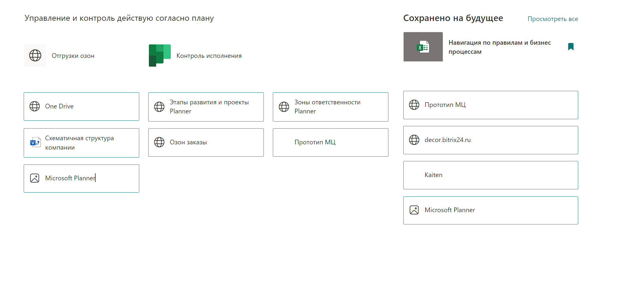
Task: Open the One Drive link card
Action: tap(81, 106)
